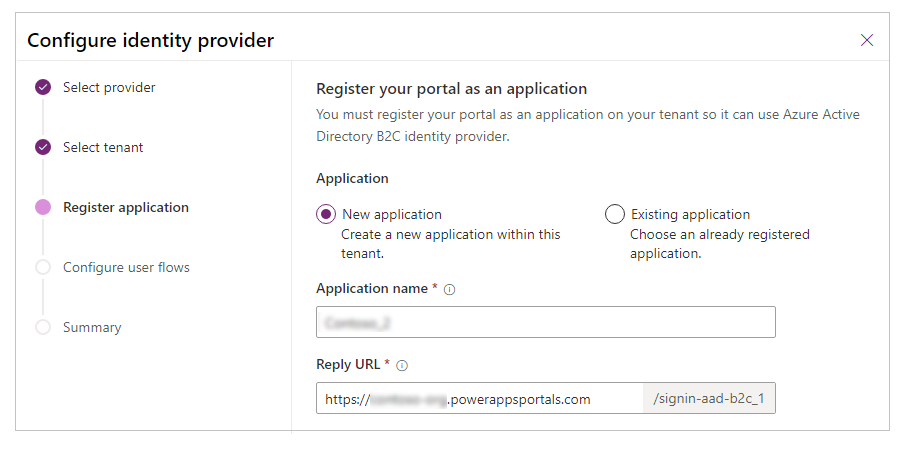910x449 pixels.
Task: Click the New application option label
Action: pyautogui.click(x=392, y=214)
